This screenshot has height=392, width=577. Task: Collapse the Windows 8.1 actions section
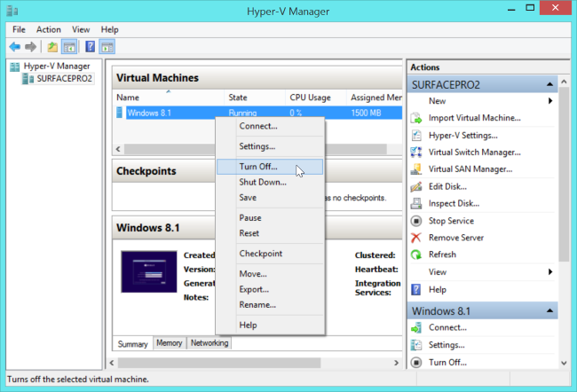[551, 310]
